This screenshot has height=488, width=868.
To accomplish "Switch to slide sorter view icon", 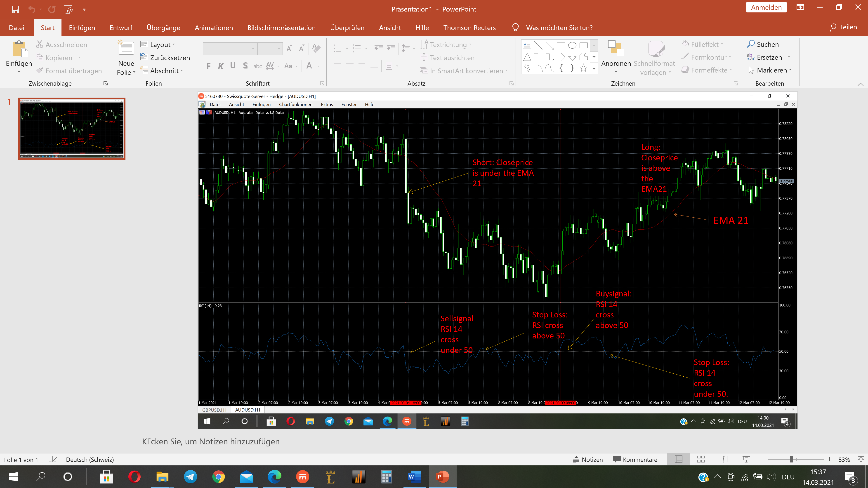I will [701, 459].
